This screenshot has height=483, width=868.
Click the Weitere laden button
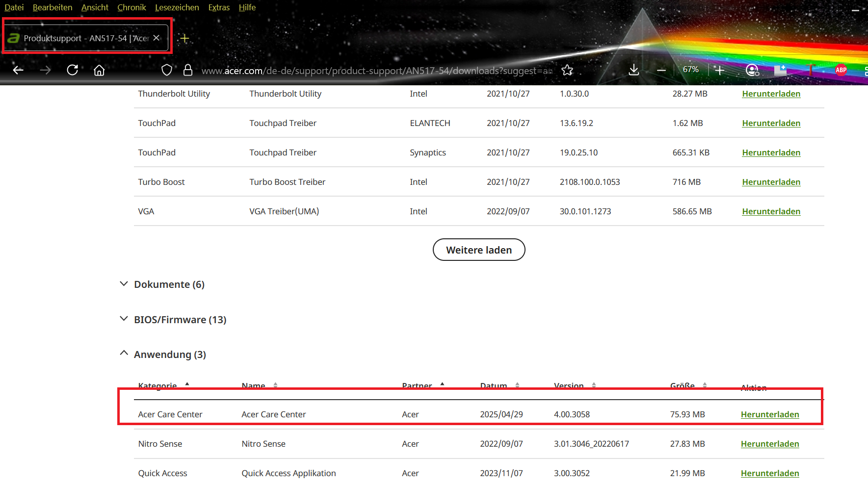pos(479,250)
